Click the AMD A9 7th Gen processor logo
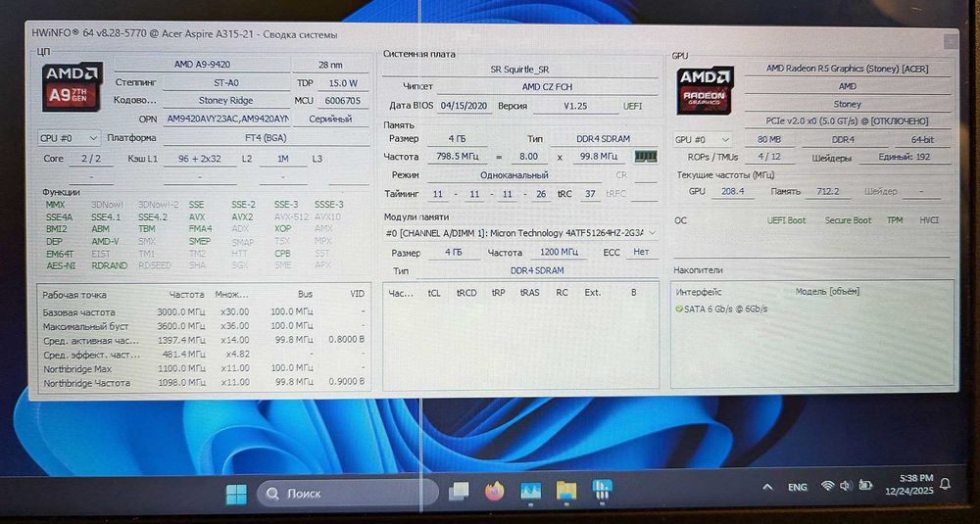Screen dimensions: 980x524 pos(73,87)
